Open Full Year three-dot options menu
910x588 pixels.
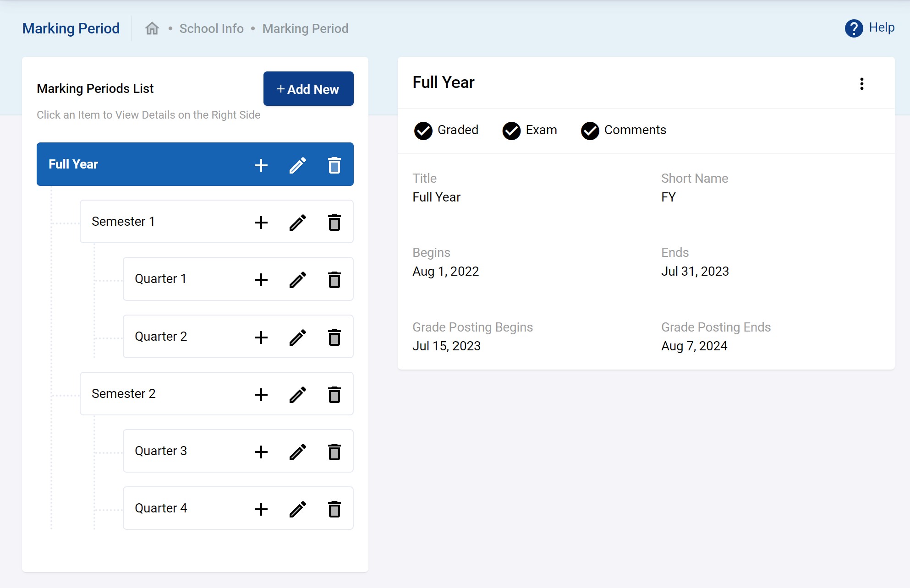tap(861, 84)
